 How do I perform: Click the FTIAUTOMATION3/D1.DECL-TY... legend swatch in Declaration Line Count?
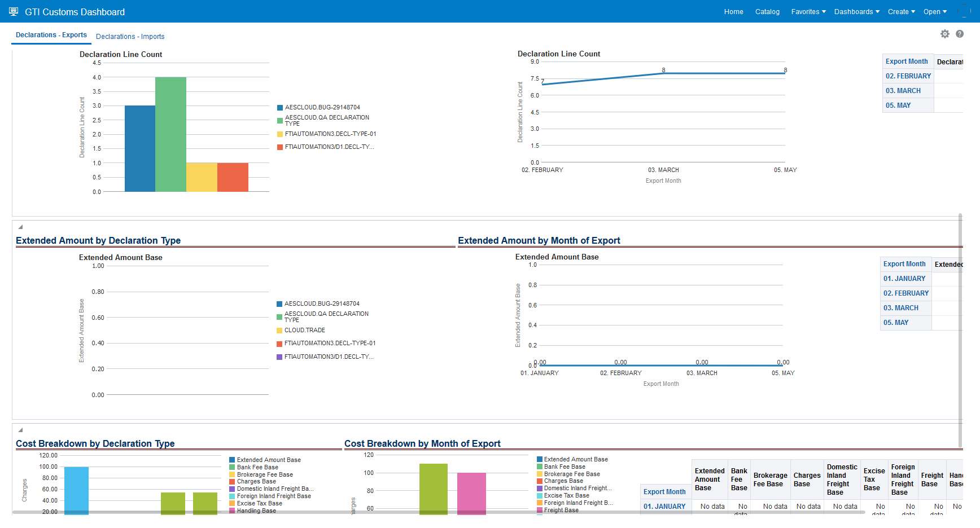[280, 147]
